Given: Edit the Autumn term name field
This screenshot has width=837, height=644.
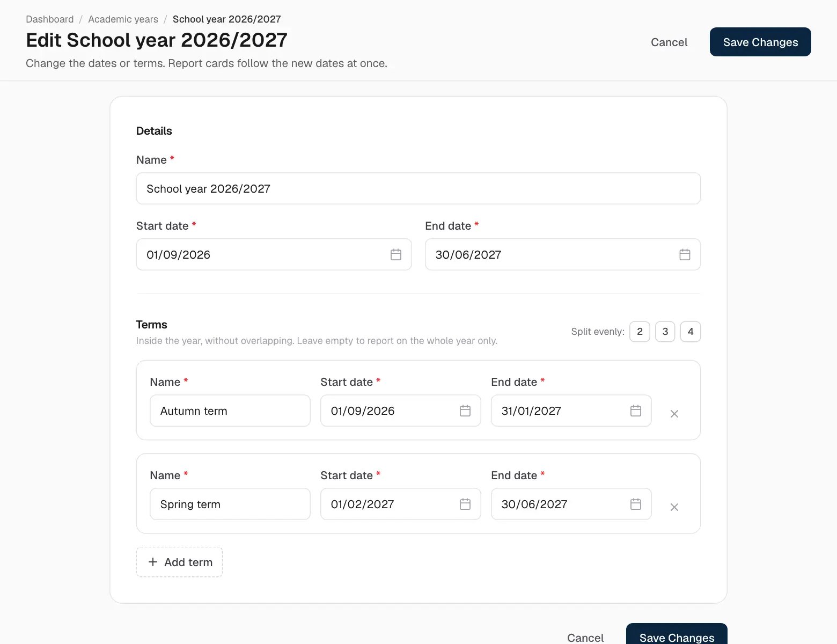Looking at the screenshot, I should pyautogui.click(x=230, y=411).
